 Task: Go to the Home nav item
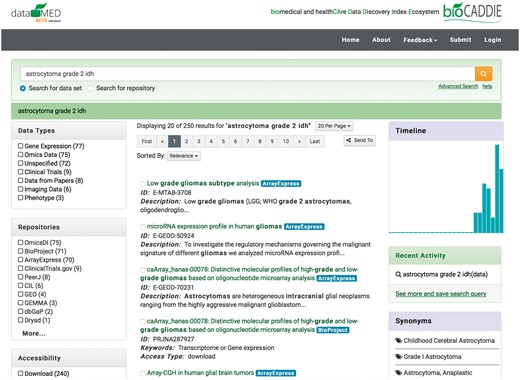350,40
